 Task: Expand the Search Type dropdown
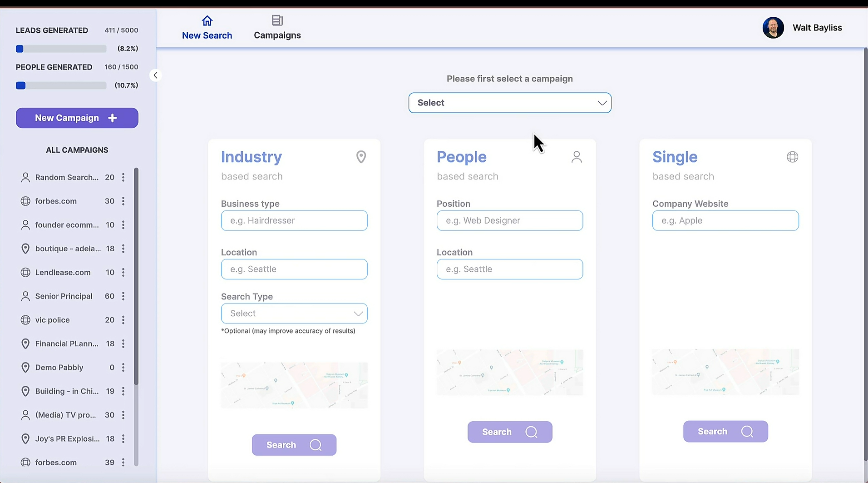294,314
